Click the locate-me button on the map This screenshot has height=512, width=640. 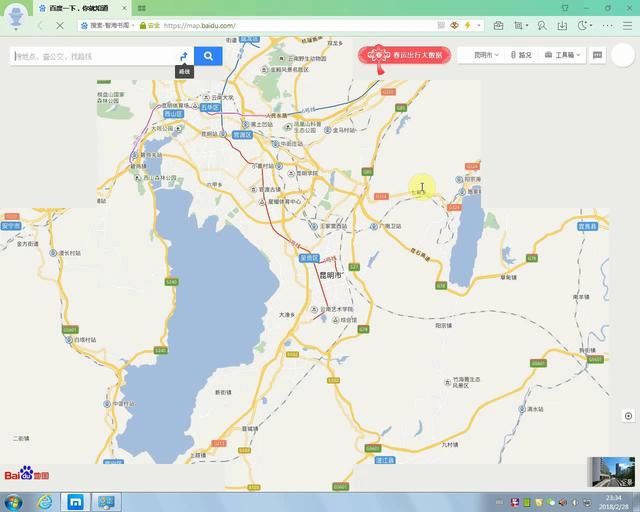tap(627, 416)
